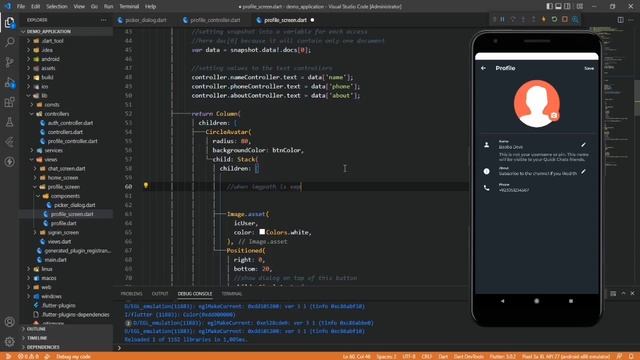Open the Source Control view
The image size is (640, 360).
pyautogui.click(x=9, y=62)
